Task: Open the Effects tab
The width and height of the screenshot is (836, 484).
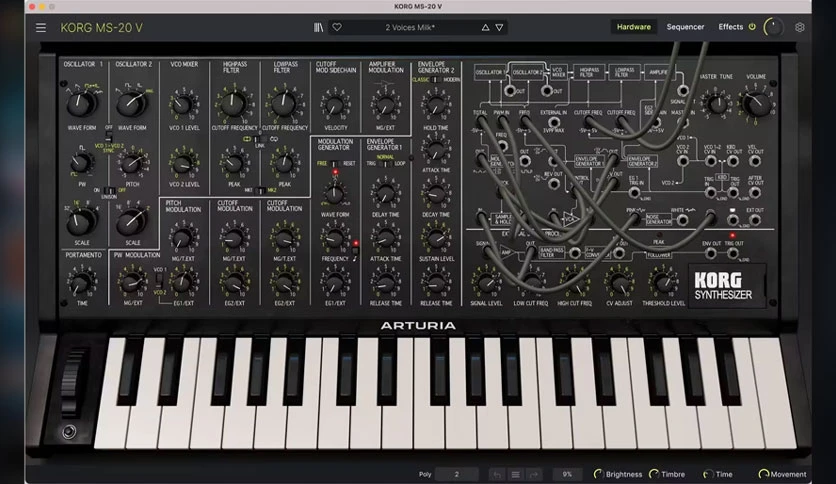Action: 730,27
